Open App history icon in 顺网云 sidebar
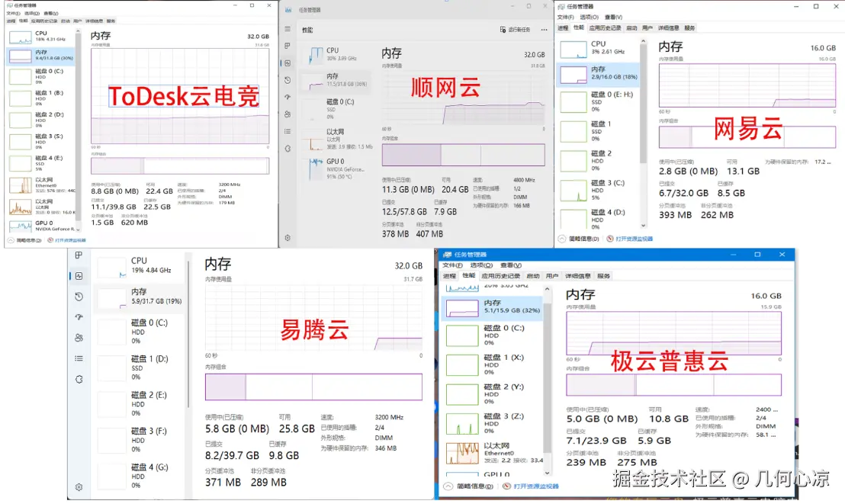 [288, 80]
